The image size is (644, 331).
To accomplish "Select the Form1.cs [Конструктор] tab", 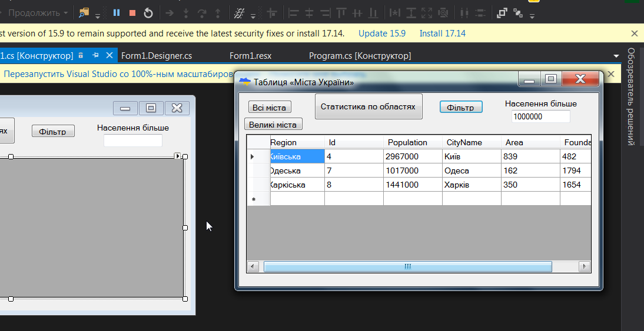I will [36, 56].
